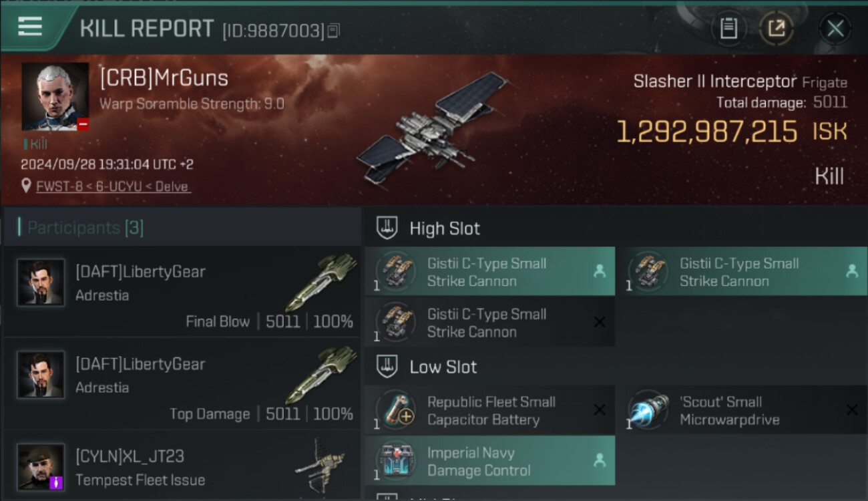This screenshot has height=501, width=868.
Task: Select the first Gistii C-Type Strike Cannon
Action: tap(490, 271)
